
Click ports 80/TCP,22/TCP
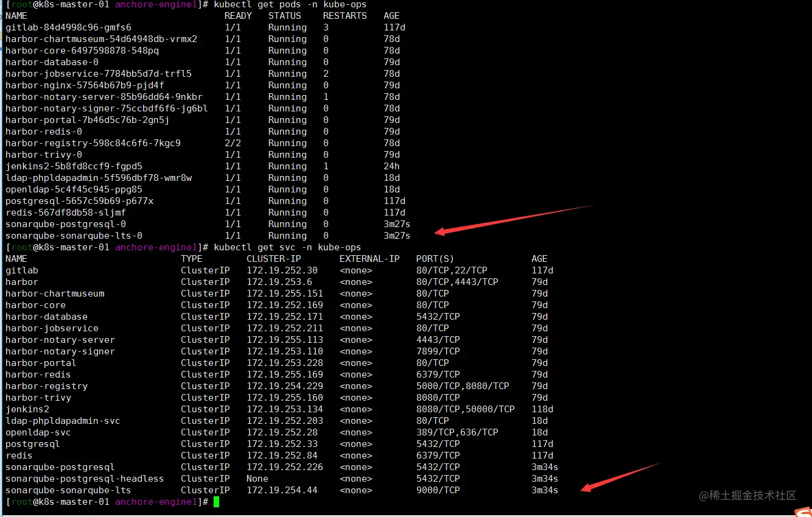click(452, 270)
